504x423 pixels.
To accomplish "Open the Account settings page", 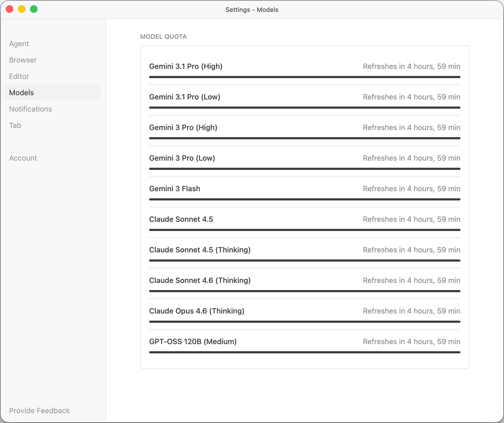I will click(x=23, y=158).
